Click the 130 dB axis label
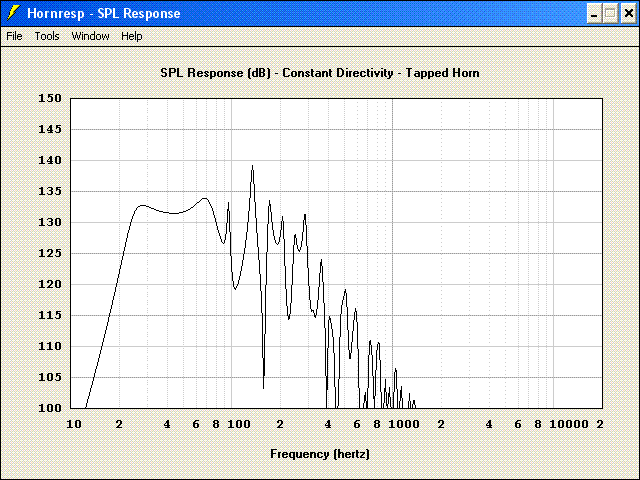This screenshot has width=640, height=480. (50, 222)
